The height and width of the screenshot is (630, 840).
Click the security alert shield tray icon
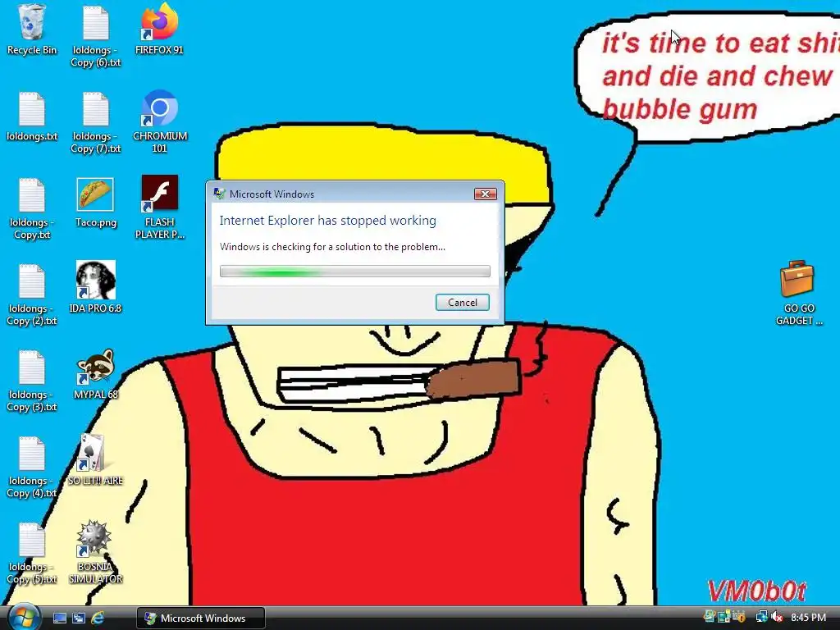740,618
